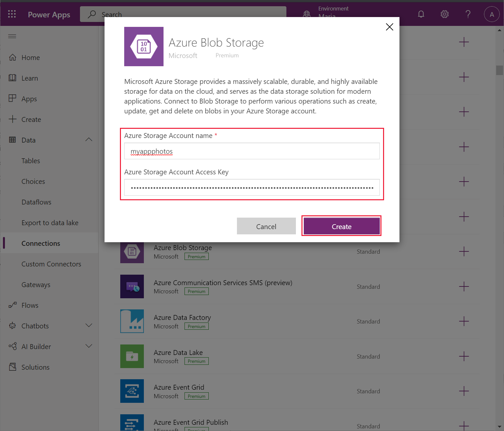This screenshot has height=431, width=504.
Task: Click the vertical scrollbar thumb
Action: 499,70
